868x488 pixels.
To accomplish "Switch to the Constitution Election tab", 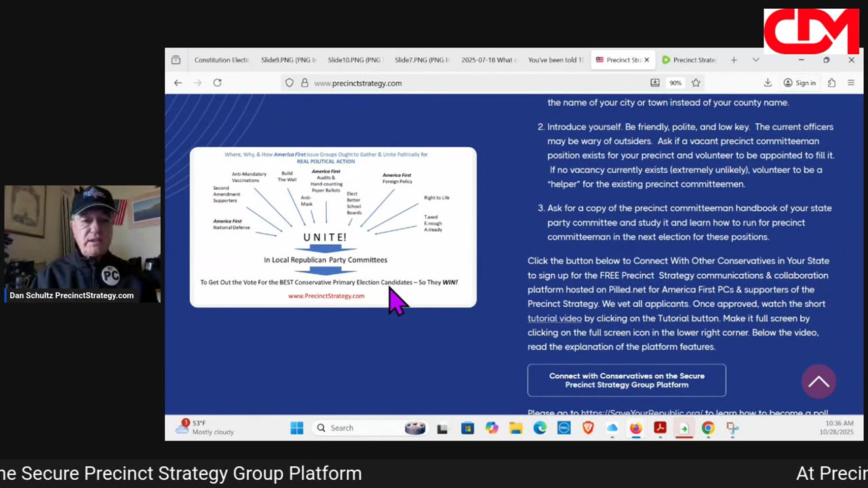I will click(x=222, y=60).
